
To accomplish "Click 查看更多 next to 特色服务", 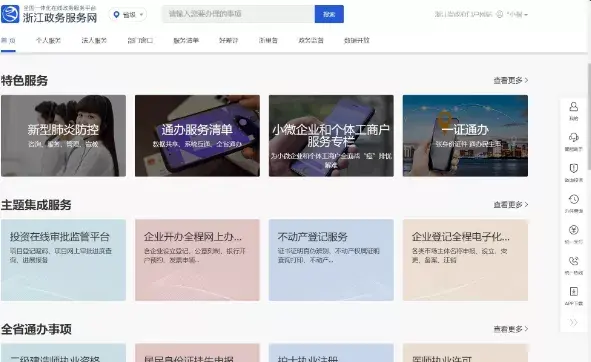I will click(511, 80).
